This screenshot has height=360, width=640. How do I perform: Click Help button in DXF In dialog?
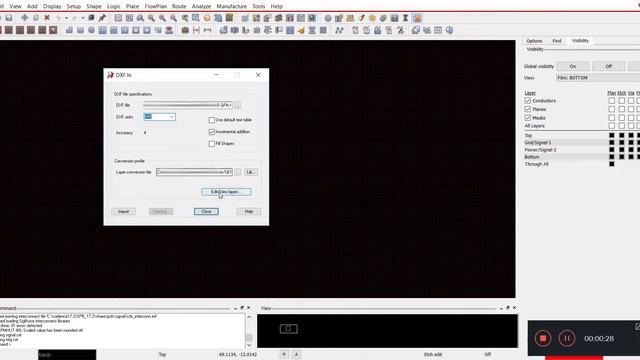coord(249,211)
